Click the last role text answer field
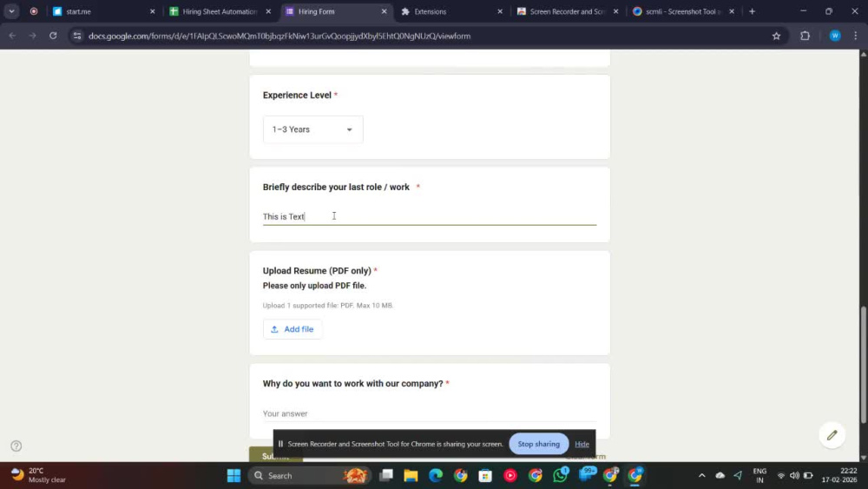The height and width of the screenshot is (489, 868). point(429,216)
